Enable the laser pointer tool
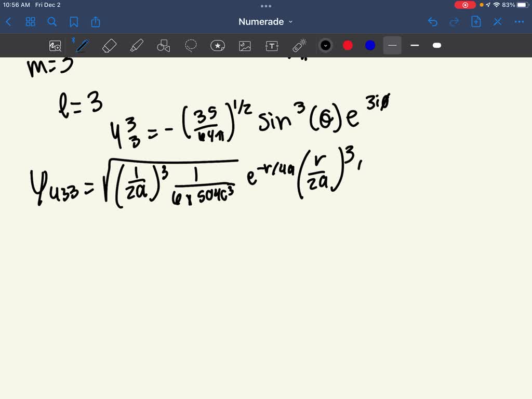 (x=299, y=46)
